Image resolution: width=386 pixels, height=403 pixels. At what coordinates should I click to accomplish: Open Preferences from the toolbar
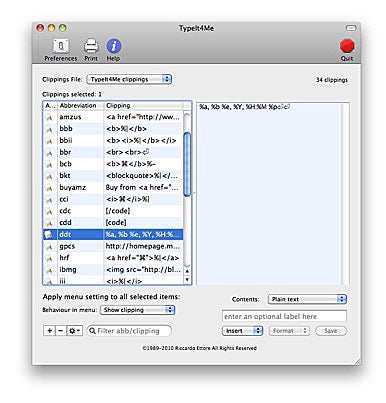coord(61,50)
